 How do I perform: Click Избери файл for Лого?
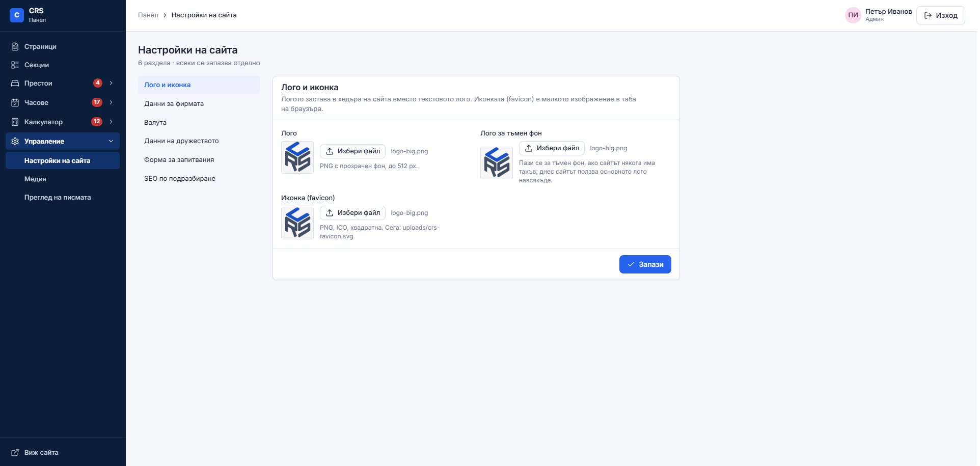[352, 151]
